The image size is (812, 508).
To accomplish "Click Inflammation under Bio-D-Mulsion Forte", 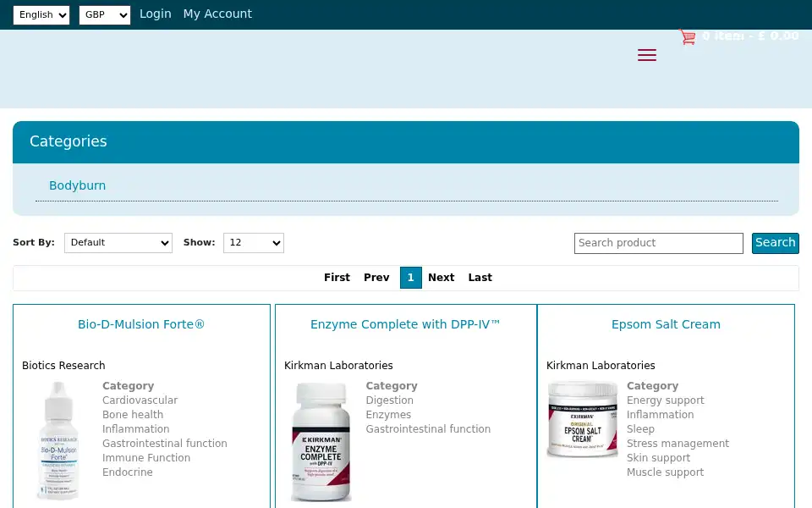I will pyautogui.click(x=135, y=429).
